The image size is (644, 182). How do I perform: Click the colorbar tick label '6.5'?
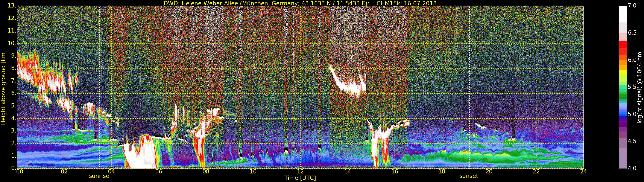(x=632, y=33)
